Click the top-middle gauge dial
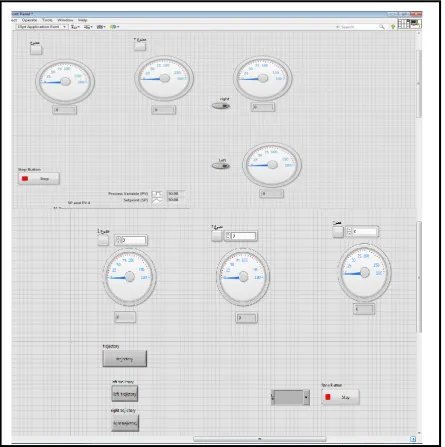Screen dimensions: 445x447 tap(164, 78)
